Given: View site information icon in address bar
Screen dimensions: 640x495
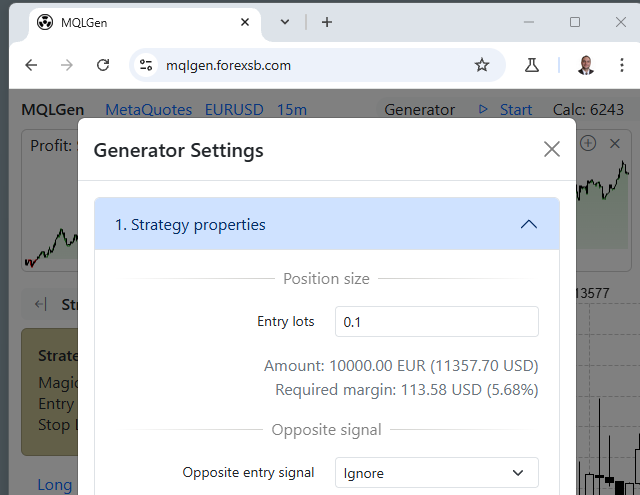Looking at the screenshot, I should click(146, 65).
